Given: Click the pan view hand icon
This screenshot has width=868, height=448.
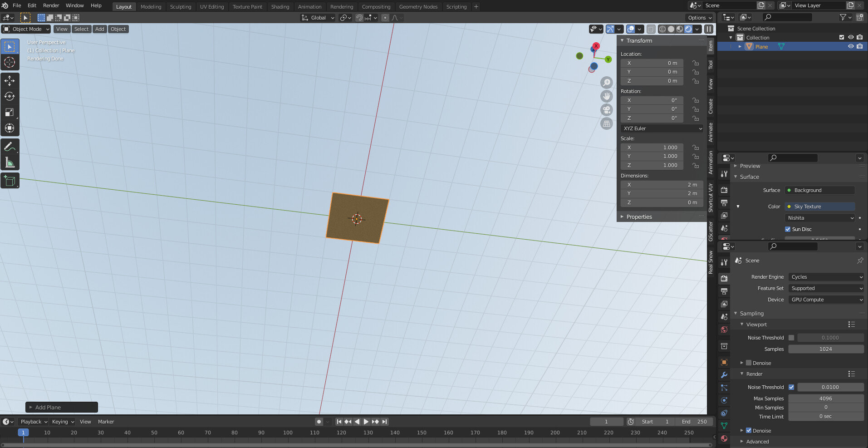Looking at the screenshot, I should [x=607, y=96].
